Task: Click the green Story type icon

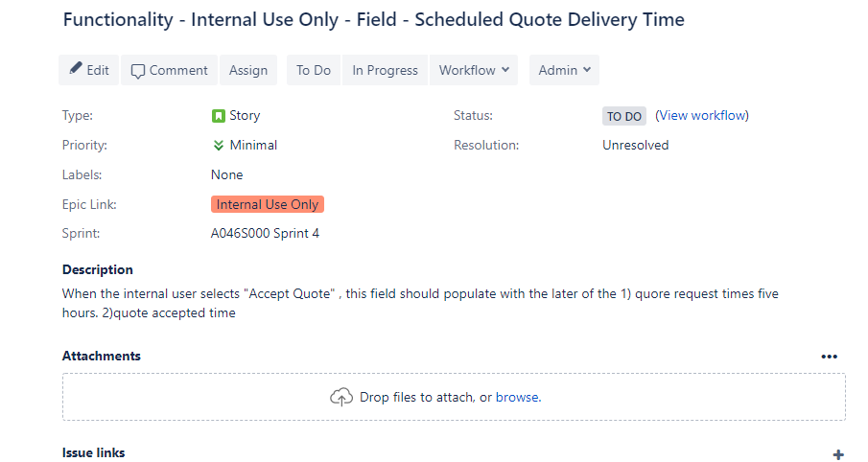Action: [x=219, y=116]
